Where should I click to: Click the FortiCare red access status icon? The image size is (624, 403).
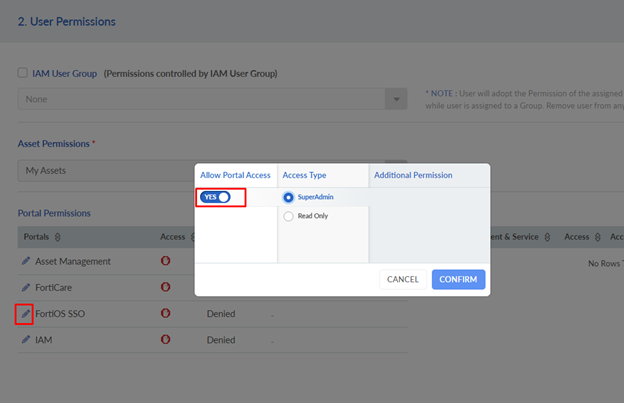(x=165, y=288)
